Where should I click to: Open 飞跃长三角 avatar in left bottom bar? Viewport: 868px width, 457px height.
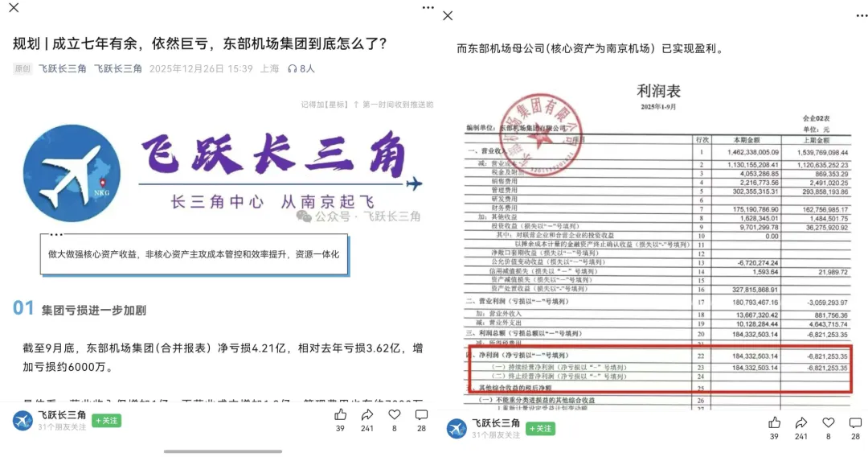tap(23, 421)
